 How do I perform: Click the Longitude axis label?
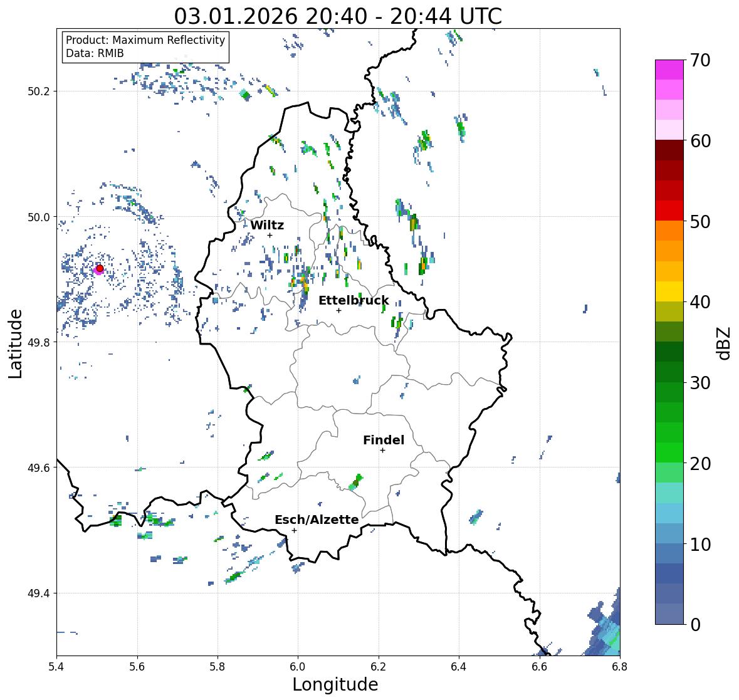(335, 684)
